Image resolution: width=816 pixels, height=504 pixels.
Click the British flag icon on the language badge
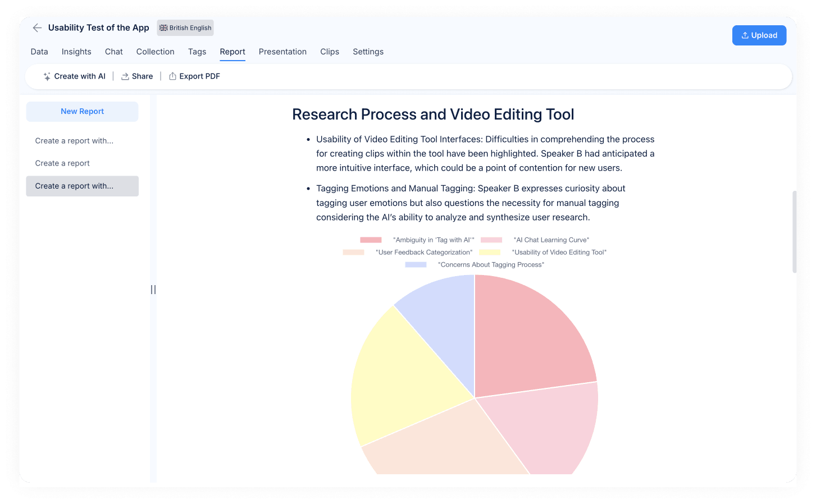(x=163, y=28)
